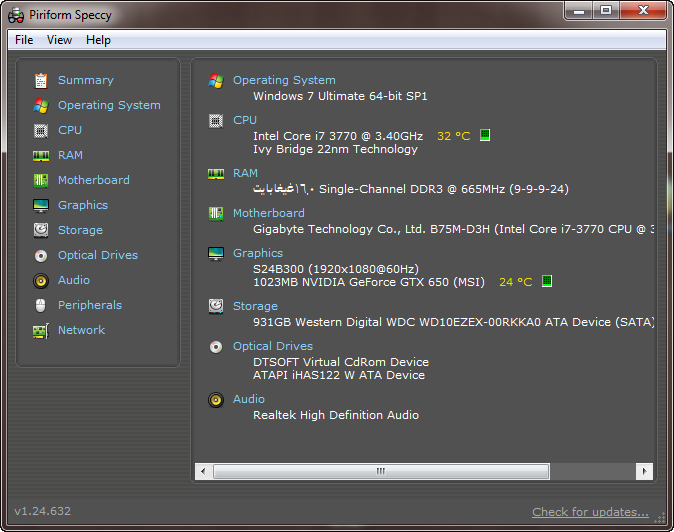Click Optical Drives heading link in summary
This screenshot has width=674, height=532.
(x=273, y=346)
